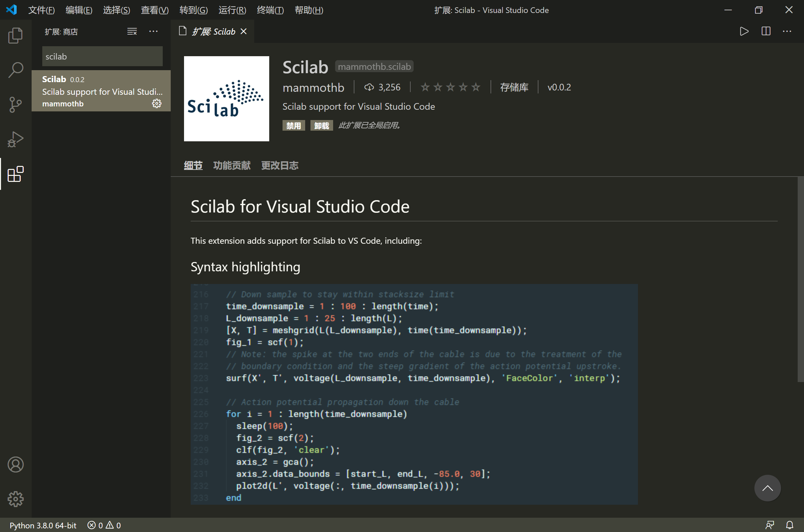Click the 卸载 button
The width and height of the screenshot is (804, 532).
pyautogui.click(x=321, y=125)
